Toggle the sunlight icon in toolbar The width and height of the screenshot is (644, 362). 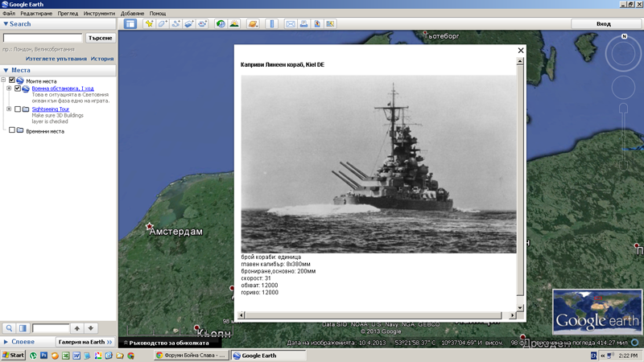point(236,24)
